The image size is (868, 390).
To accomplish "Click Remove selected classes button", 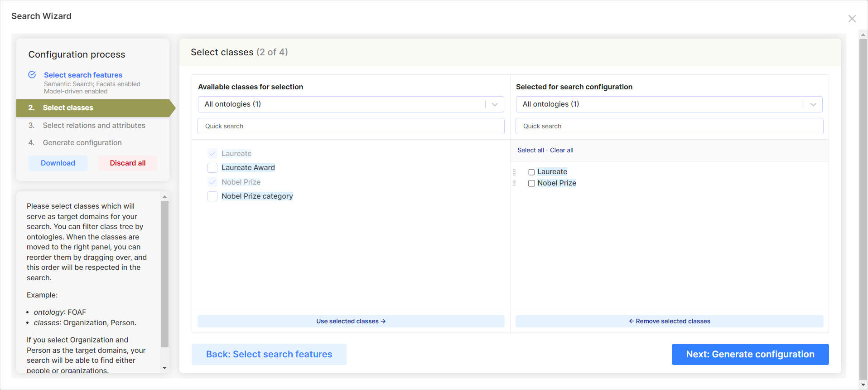I will pos(670,321).
